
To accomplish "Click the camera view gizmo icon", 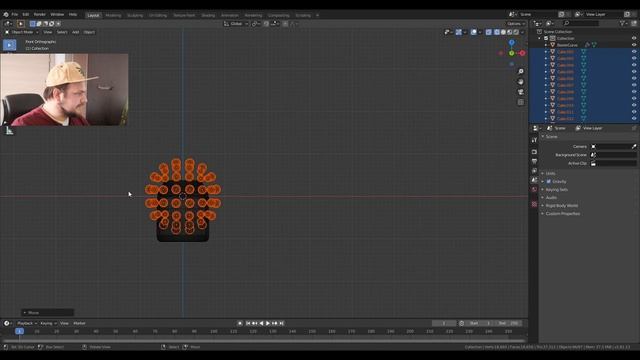I will click(x=520, y=92).
